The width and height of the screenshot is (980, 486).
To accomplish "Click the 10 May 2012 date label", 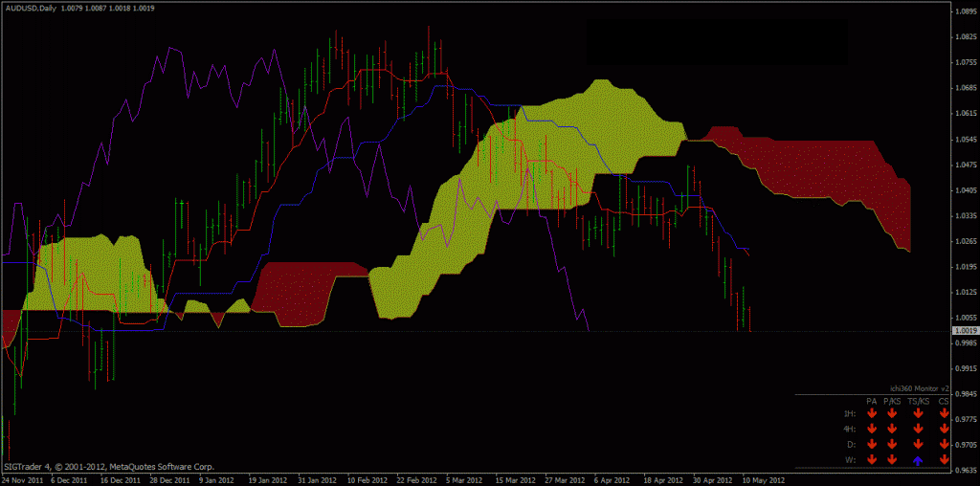I will tap(764, 479).
